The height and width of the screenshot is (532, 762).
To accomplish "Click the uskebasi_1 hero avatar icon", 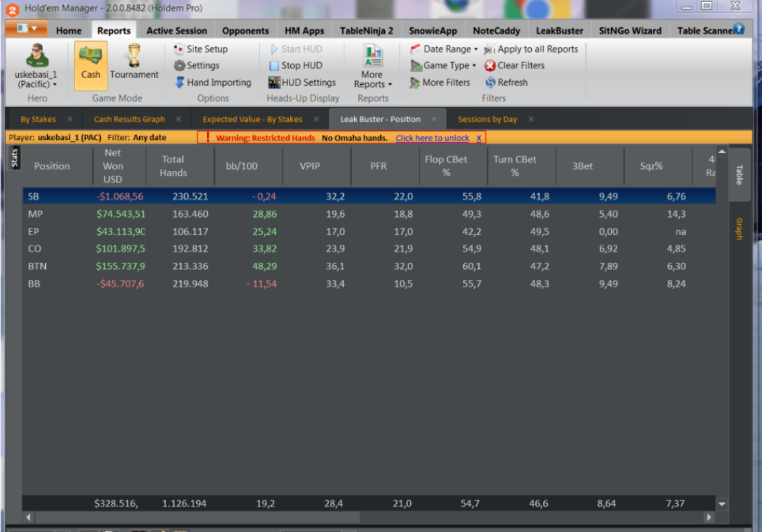I will pos(37,55).
